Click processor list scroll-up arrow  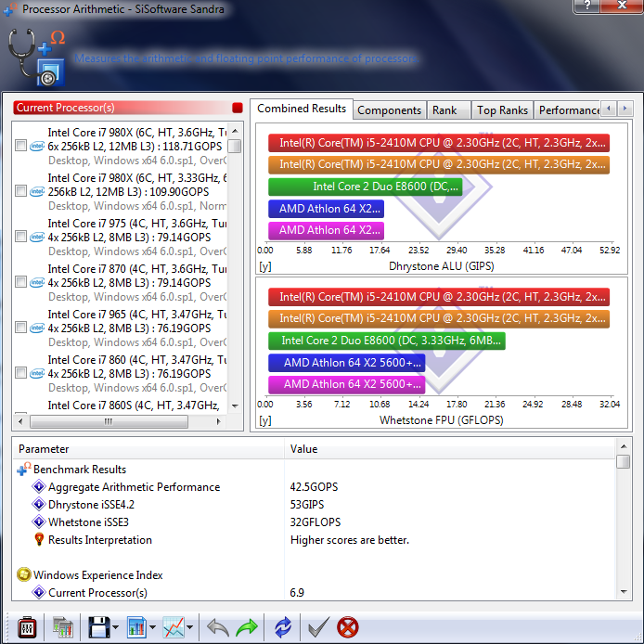click(x=235, y=131)
